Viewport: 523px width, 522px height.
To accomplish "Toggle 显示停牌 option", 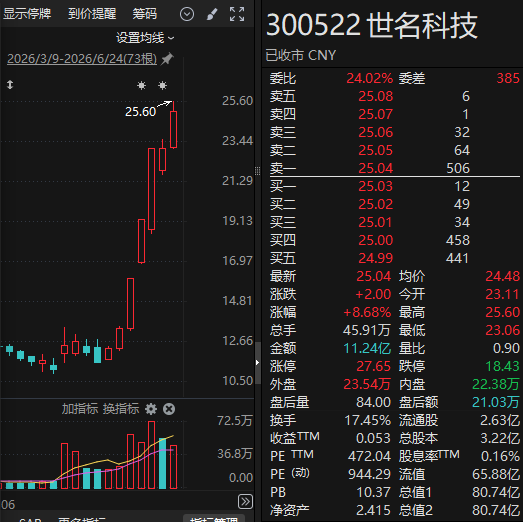I will point(27,14).
